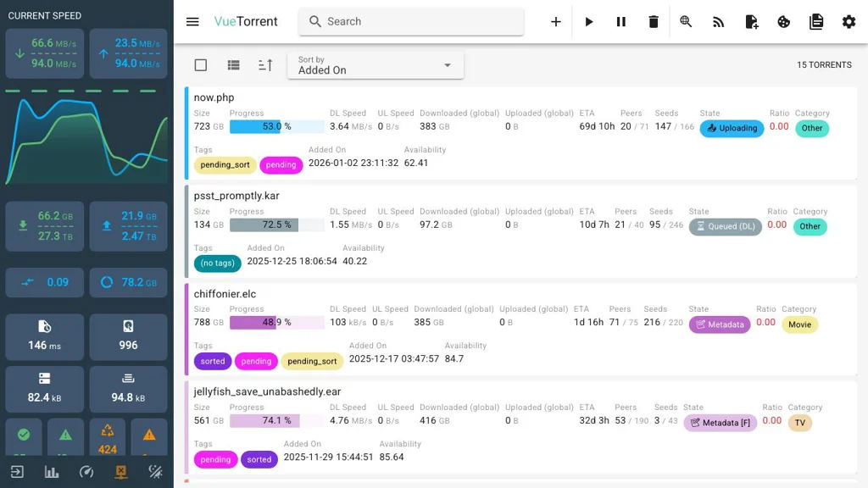Viewport: 868px width, 488px height.
Task: Click the list view icon beside the checkbox
Action: [234, 65]
